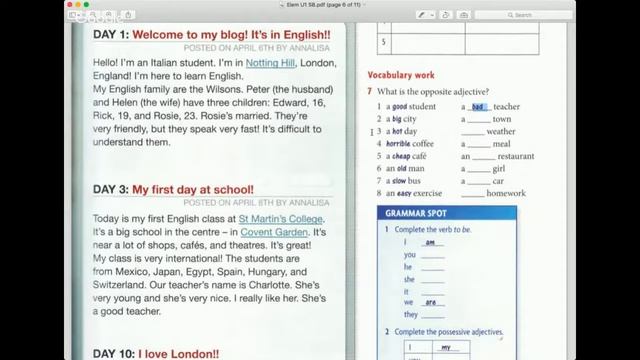Image resolution: width=640 pixels, height=360 pixels.
Task: Open the Covent Garden link
Action: coord(274,232)
